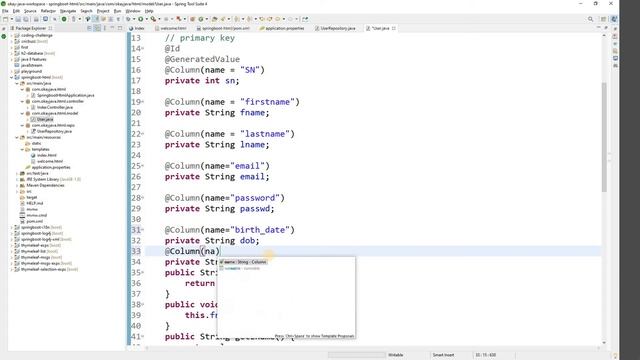Open the Project menu
This screenshot has height=360, width=640.
pos(103,11)
